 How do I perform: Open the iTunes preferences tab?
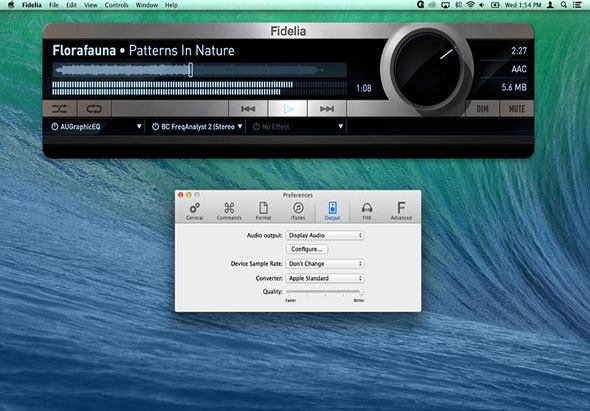click(298, 211)
